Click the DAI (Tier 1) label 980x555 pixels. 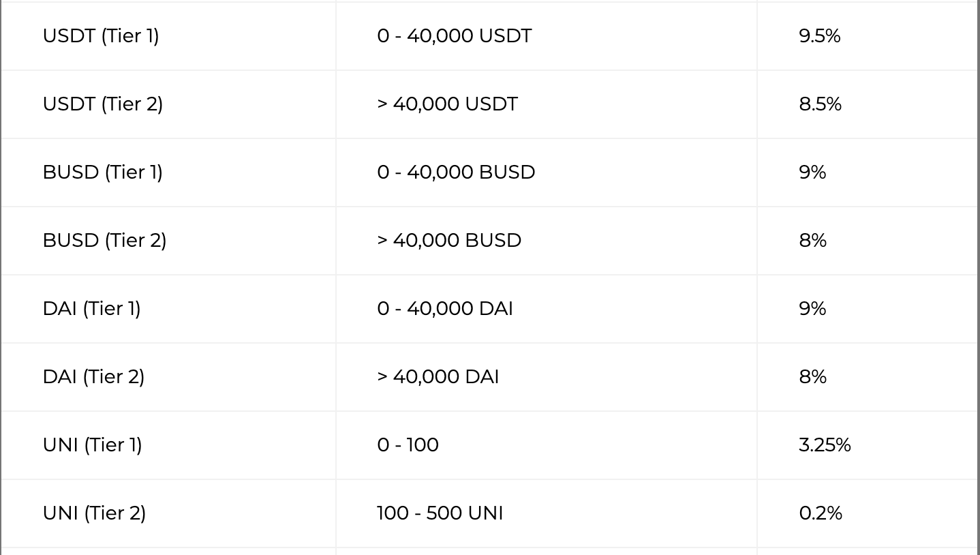pos(91,308)
